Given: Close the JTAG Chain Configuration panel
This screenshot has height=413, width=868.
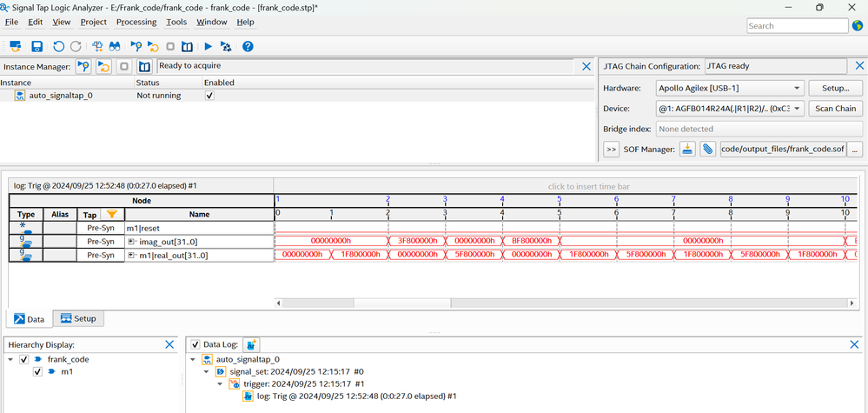Looking at the screenshot, I should (x=859, y=66).
